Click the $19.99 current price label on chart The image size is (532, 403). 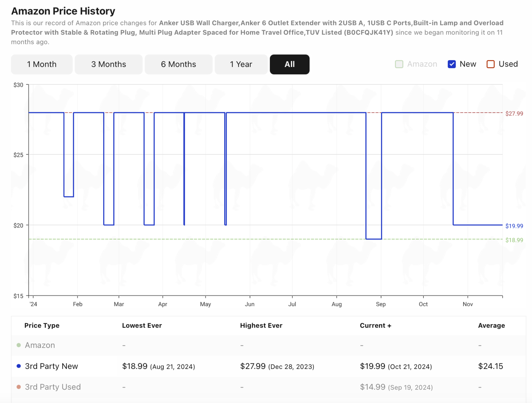coord(514,226)
